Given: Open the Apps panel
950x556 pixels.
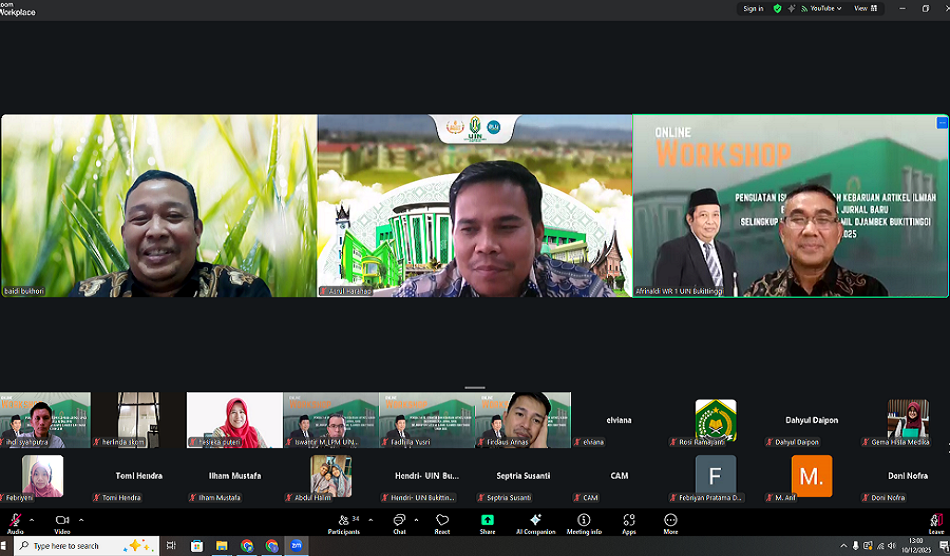Looking at the screenshot, I should coord(629,523).
